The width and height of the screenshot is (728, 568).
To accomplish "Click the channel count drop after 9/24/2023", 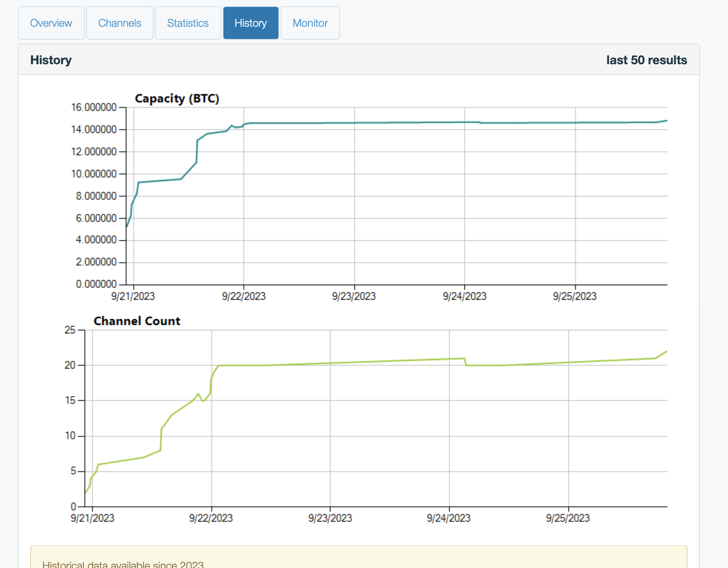I will click(x=466, y=362).
